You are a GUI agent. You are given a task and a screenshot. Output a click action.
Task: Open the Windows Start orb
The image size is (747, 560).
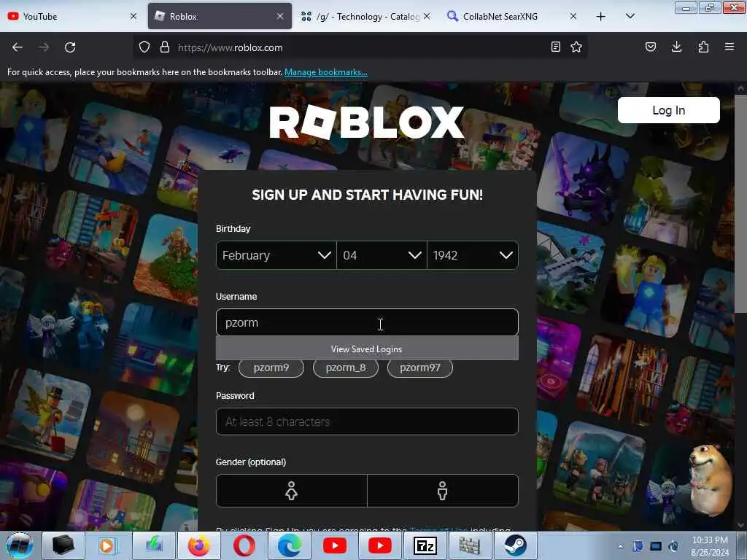[x=20, y=545]
